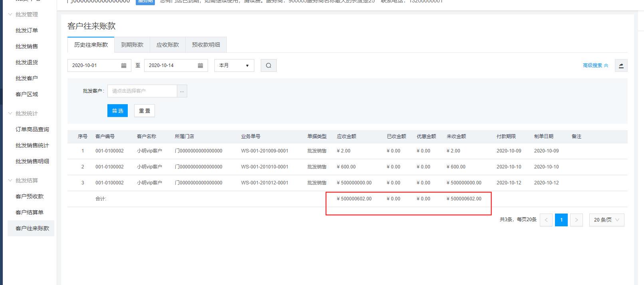Open the 本月 date range dropdown
Image resolution: width=644 pixels, height=285 pixels.
coord(234,65)
